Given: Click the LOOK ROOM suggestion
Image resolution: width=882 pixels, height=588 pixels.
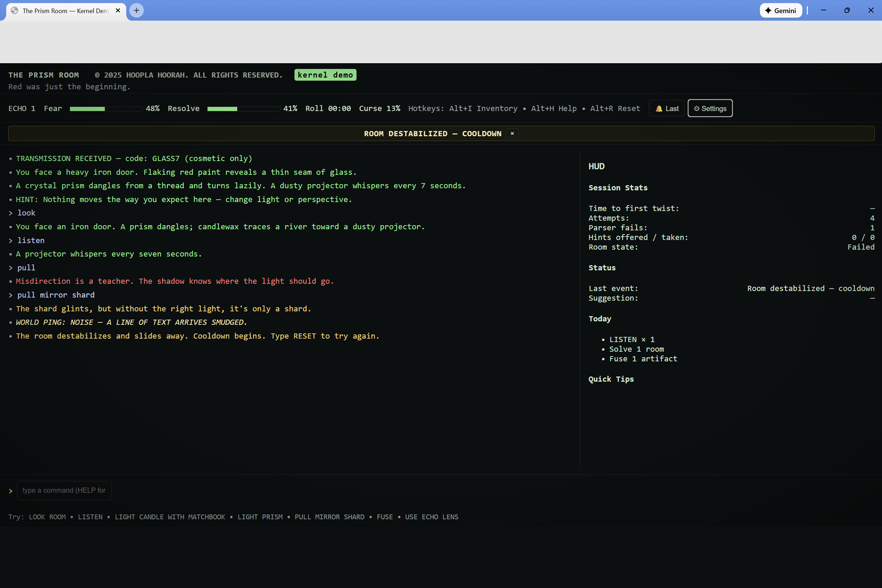Looking at the screenshot, I should (x=47, y=516).
